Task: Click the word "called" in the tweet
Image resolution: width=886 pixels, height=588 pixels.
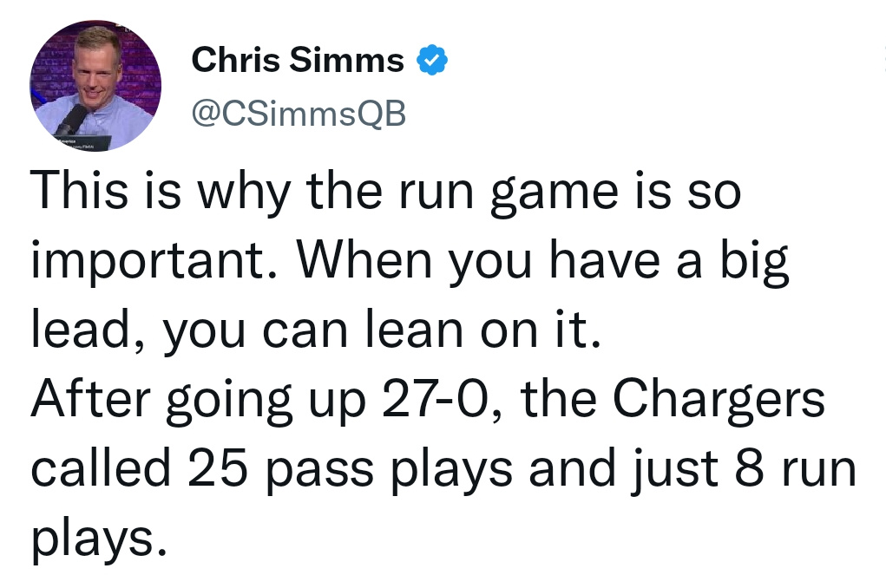Action: (101, 467)
